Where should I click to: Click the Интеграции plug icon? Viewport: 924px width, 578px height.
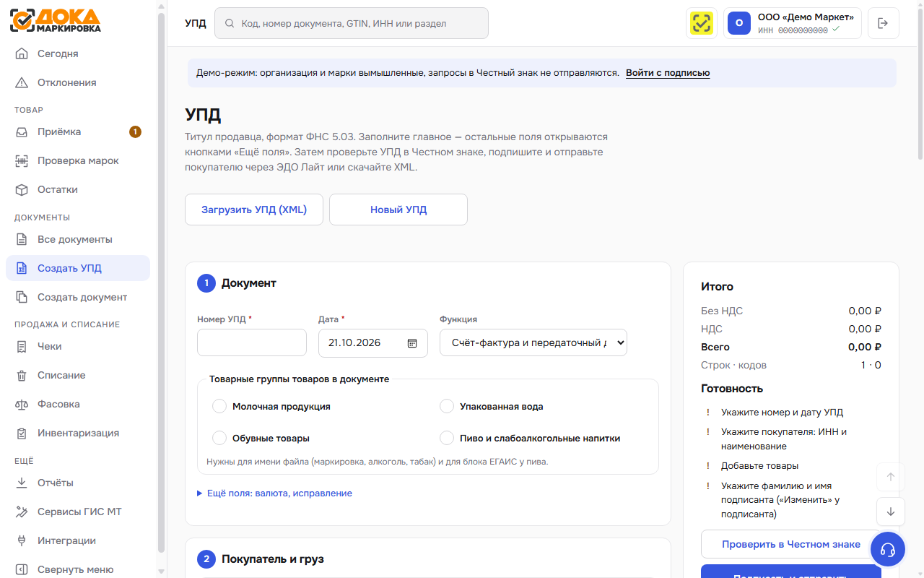tap(22, 540)
